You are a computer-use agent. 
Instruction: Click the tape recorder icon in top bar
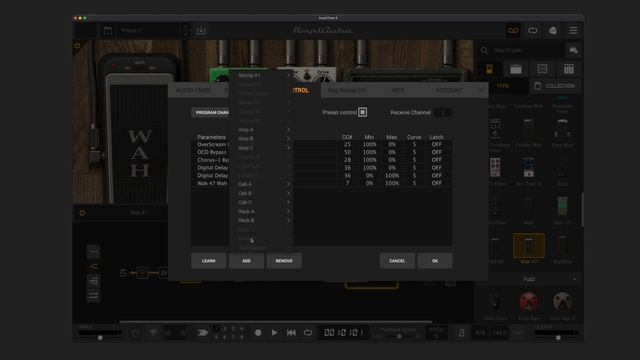(513, 31)
